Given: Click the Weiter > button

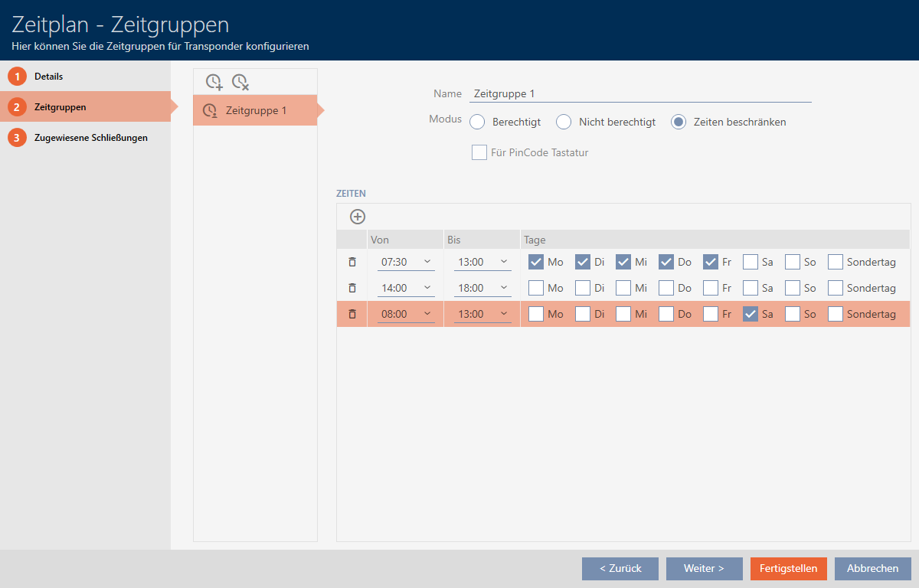Looking at the screenshot, I should [704, 569].
